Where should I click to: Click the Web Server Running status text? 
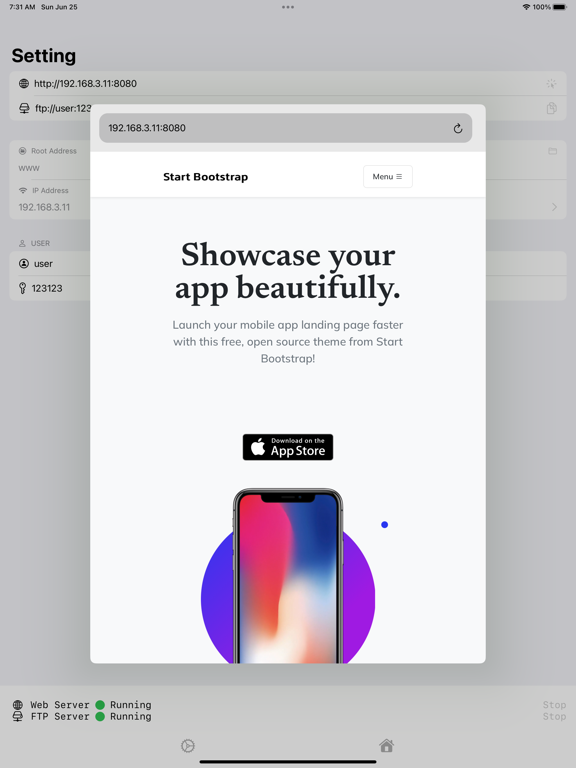130,705
